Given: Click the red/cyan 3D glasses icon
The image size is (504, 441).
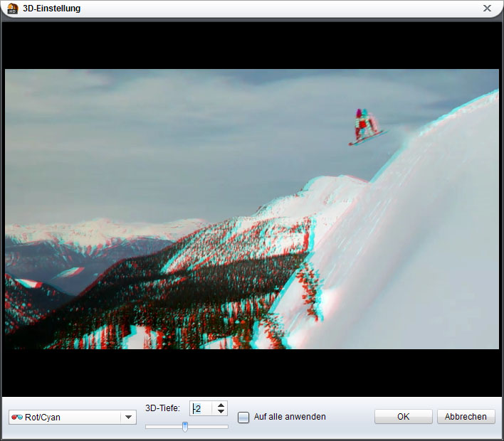Looking at the screenshot, I should click(17, 418).
